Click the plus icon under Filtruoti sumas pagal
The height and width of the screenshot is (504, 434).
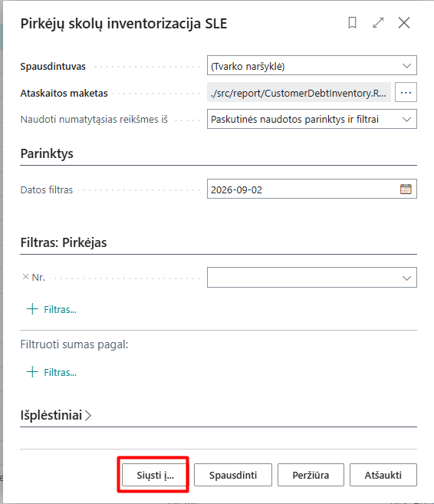click(32, 372)
